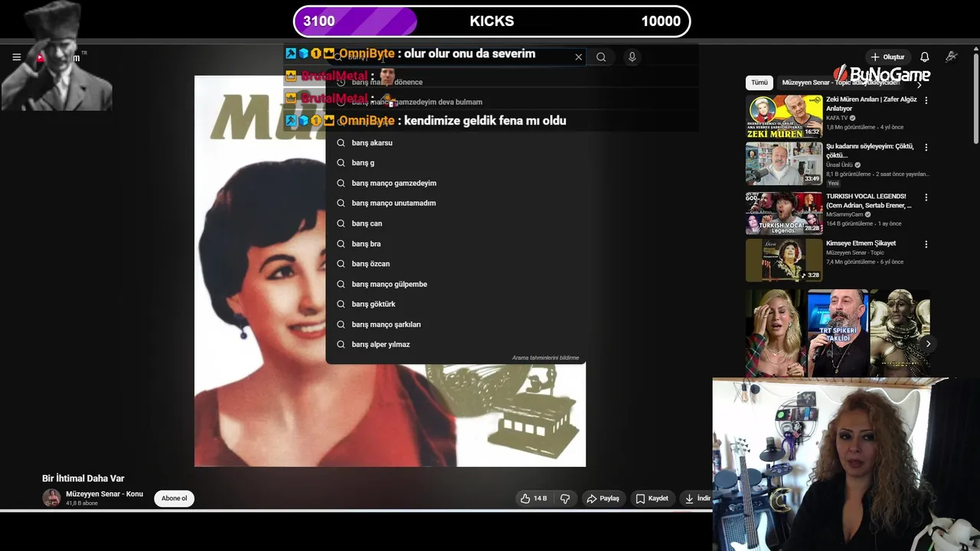The width and height of the screenshot is (980, 551).
Task: Click the search icon beside barış can
Action: (x=341, y=223)
